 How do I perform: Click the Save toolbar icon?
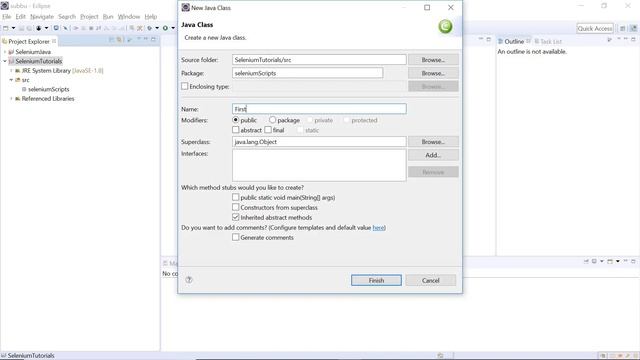[x=21, y=28]
